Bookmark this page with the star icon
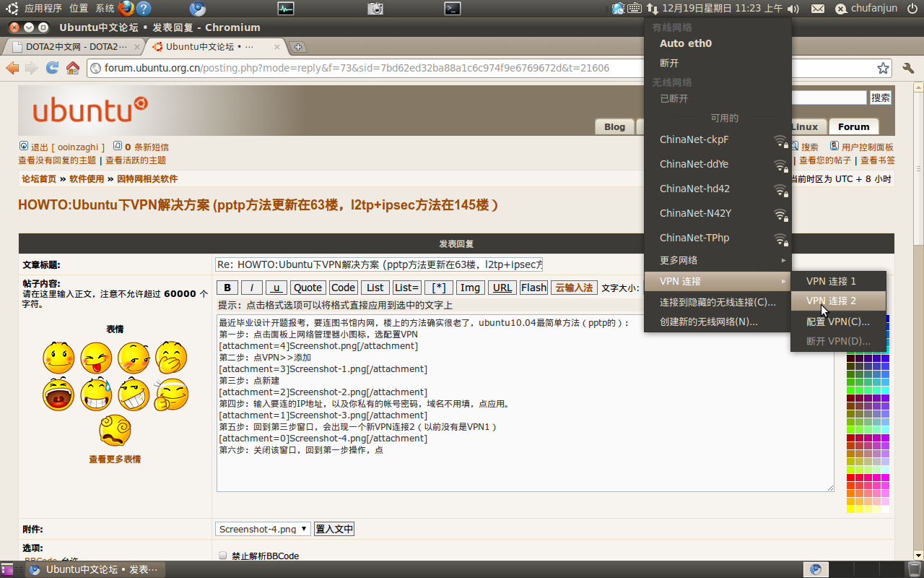This screenshot has width=924, height=578. (883, 68)
